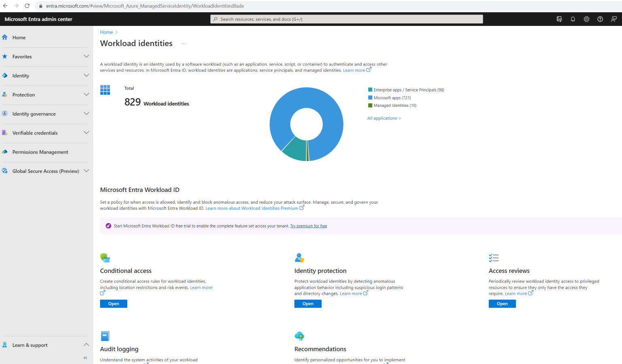This screenshot has width=622, height=364.
Task: Expand the Identity section
Action: click(86, 76)
